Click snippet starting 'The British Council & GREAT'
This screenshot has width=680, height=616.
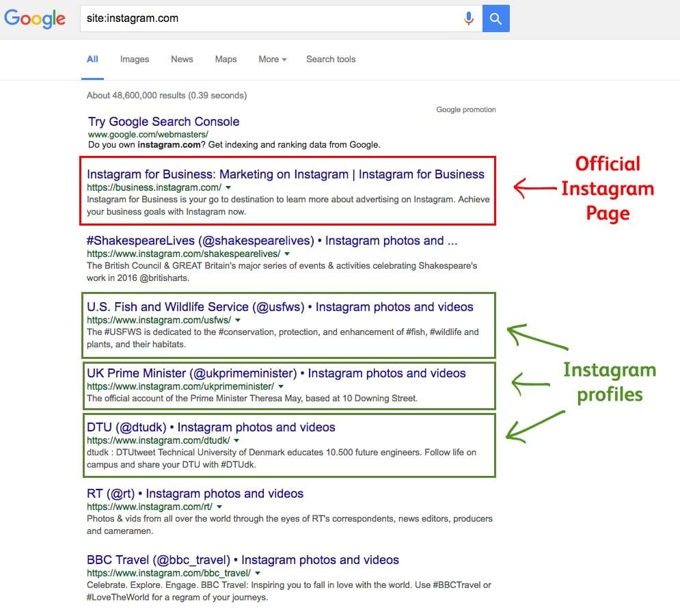282,271
